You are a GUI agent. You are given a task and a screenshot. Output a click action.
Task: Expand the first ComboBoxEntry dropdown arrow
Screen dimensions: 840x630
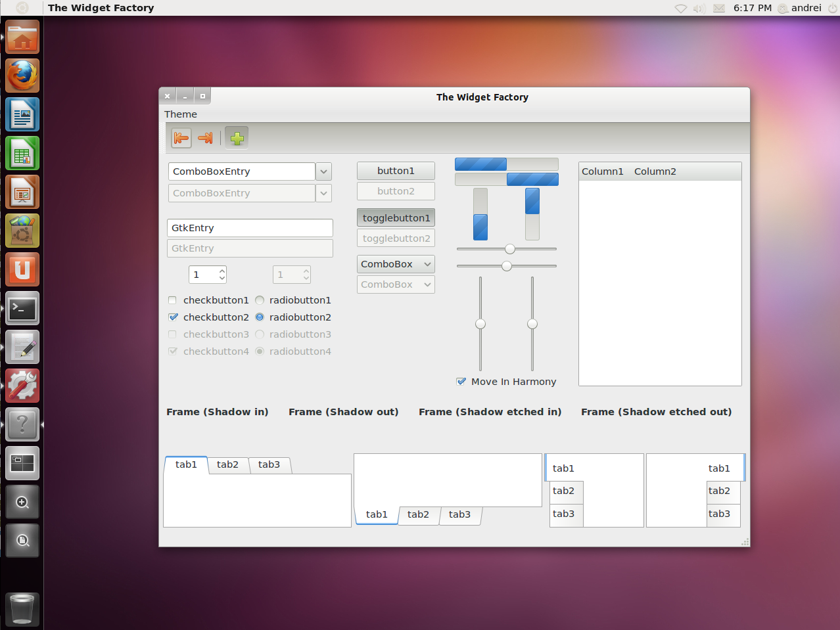(323, 171)
